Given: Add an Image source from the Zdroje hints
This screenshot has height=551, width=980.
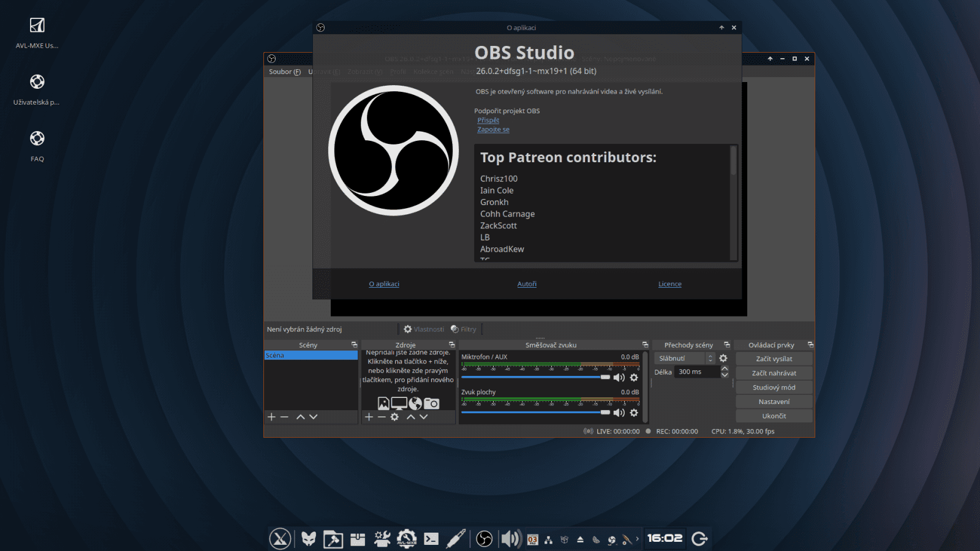Looking at the screenshot, I should click(x=383, y=402).
